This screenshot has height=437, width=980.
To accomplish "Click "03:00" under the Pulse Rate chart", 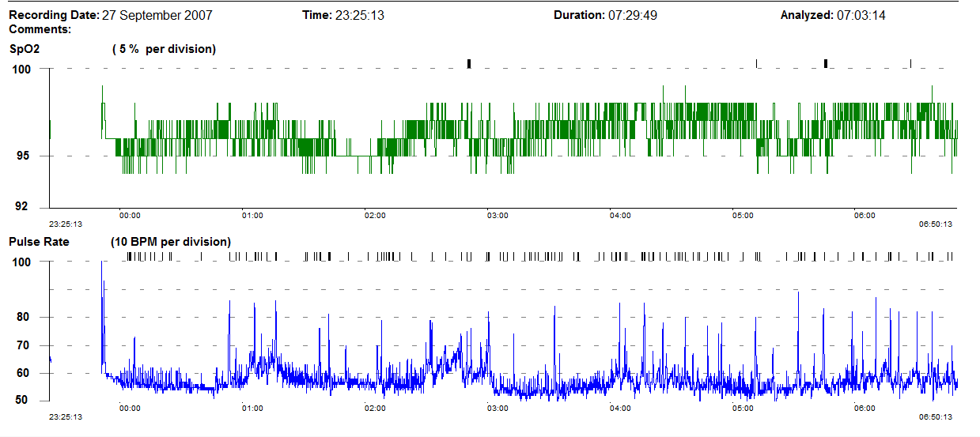I will pyautogui.click(x=498, y=409).
